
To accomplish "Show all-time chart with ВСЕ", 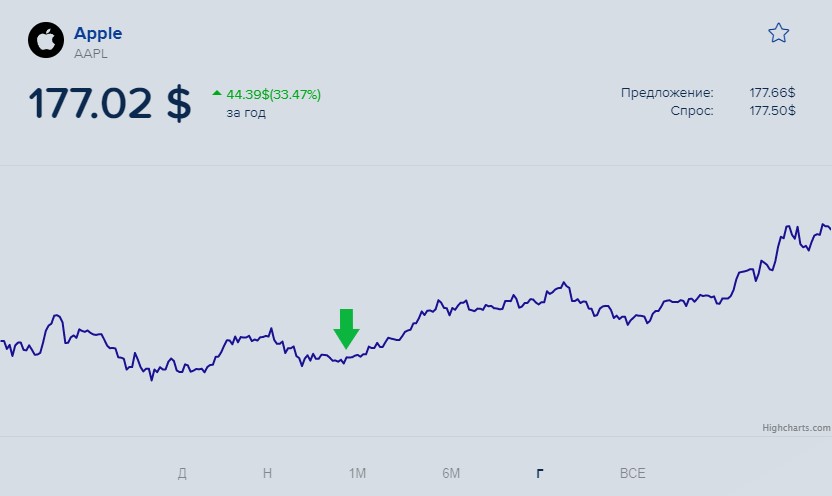I will (632, 473).
